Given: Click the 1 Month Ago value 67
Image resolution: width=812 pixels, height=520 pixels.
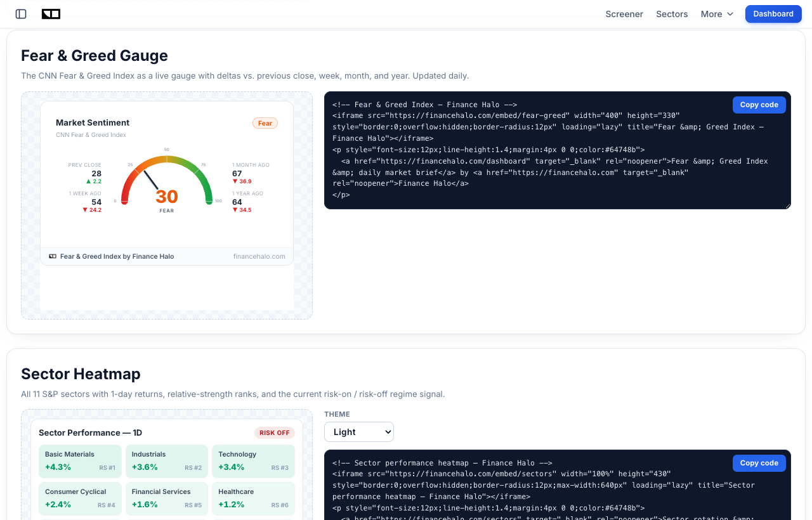Looking at the screenshot, I should click(x=237, y=173).
